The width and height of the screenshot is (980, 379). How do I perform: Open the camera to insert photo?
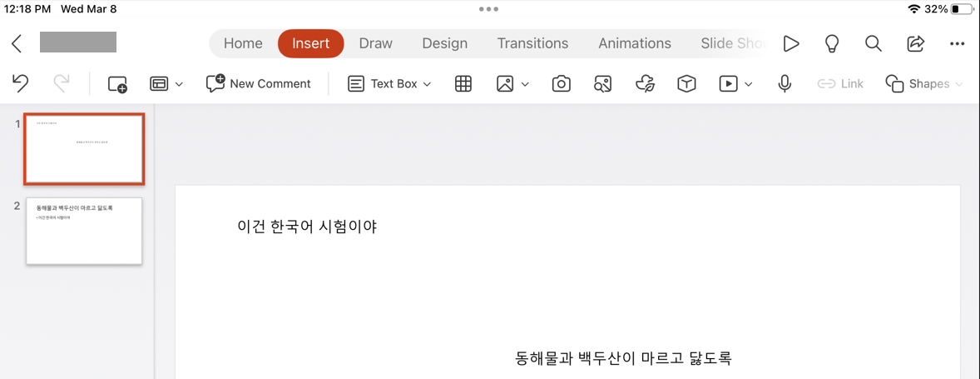pyautogui.click(x=562, y=84)
